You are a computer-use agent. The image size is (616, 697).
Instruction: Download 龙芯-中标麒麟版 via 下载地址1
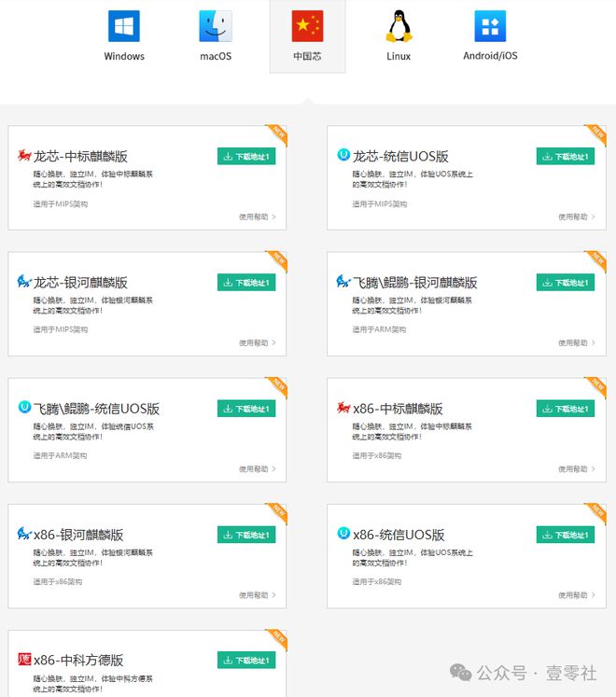tap(246, 157)
